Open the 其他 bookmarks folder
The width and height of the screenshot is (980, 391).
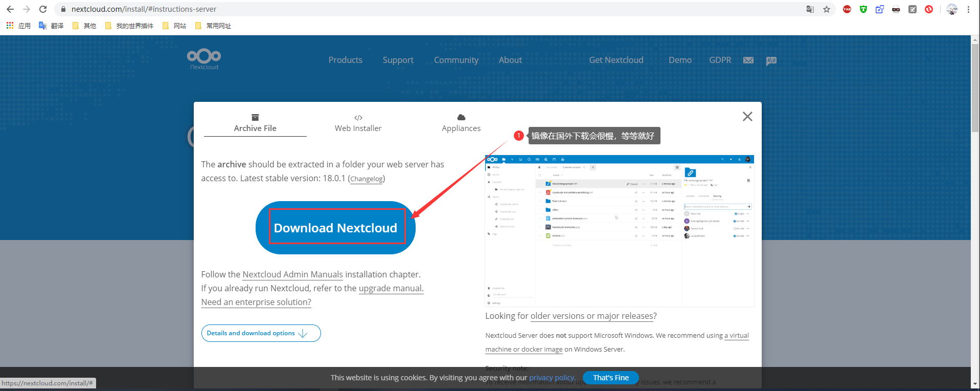click(84, 26)
